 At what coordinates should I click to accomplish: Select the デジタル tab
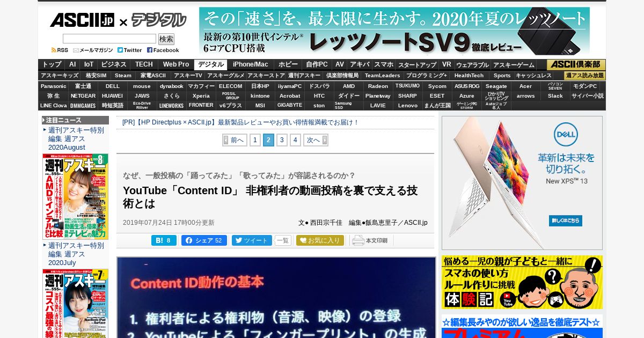[211, 64]
